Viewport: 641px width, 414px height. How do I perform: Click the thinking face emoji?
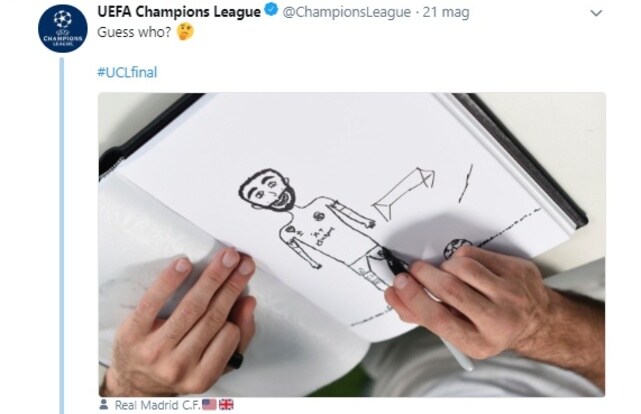click(185, 32)
